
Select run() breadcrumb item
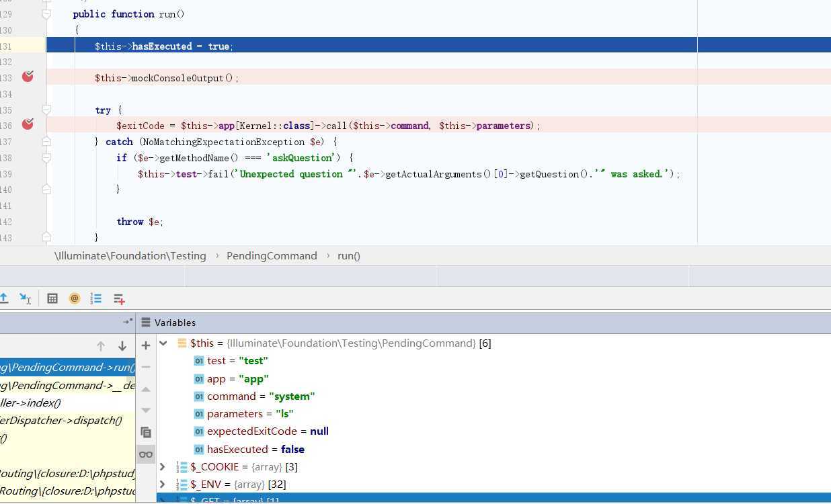pos(348,256)
